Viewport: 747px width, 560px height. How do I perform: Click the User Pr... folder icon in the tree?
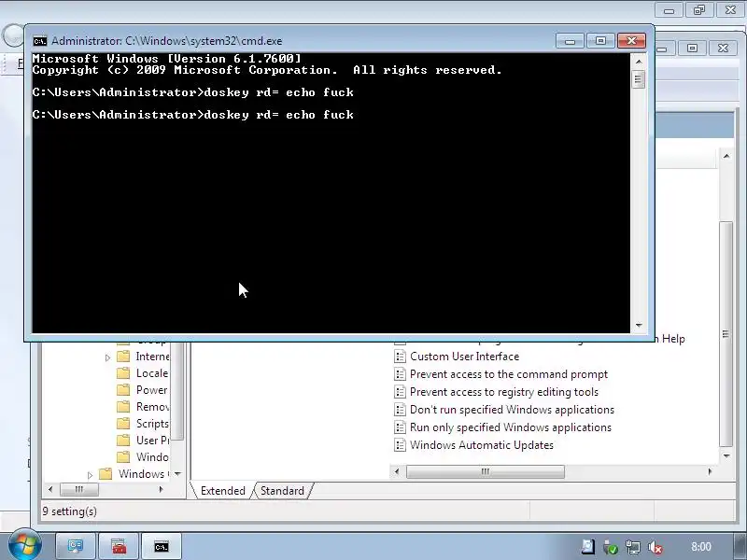(123, 440)
